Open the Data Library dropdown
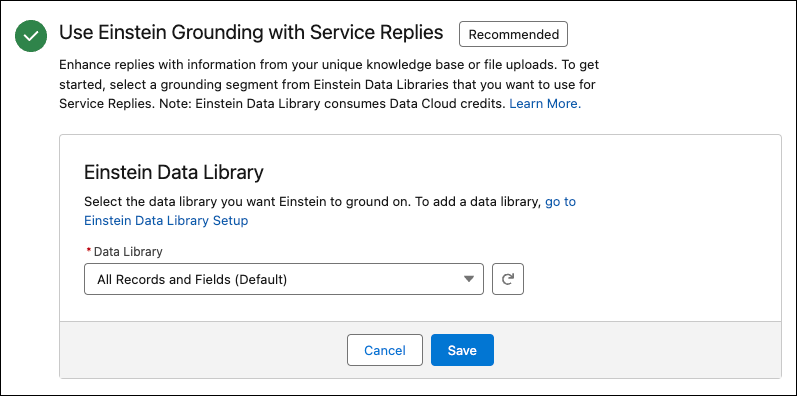 coord(284,279)
